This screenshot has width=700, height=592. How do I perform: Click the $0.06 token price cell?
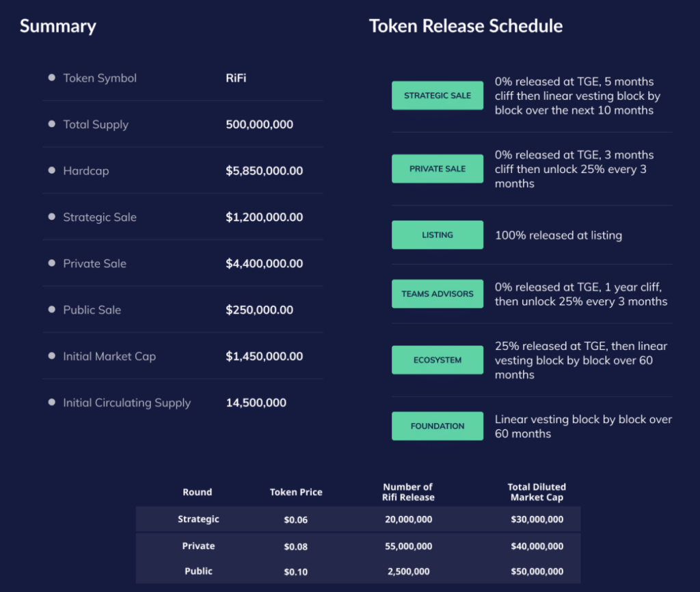[295, 520]
